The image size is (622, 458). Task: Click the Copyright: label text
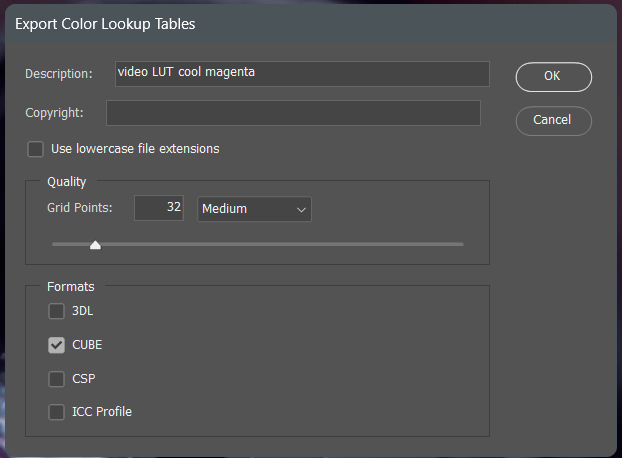click(x=54, y=113)
